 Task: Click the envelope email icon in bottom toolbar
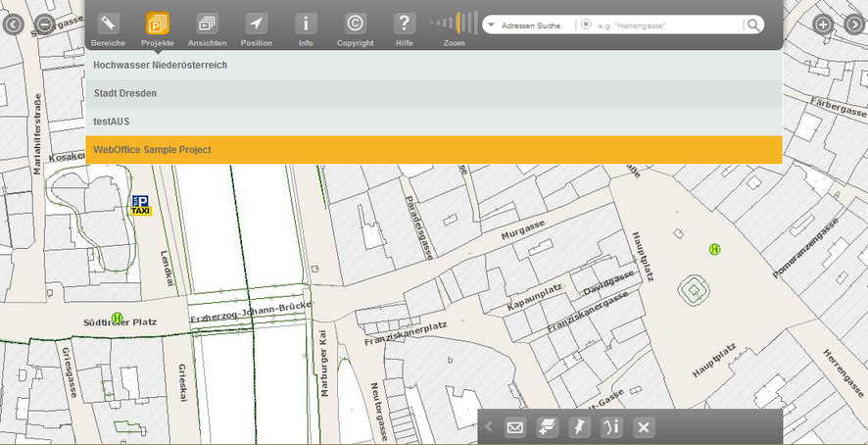(514, 427)
